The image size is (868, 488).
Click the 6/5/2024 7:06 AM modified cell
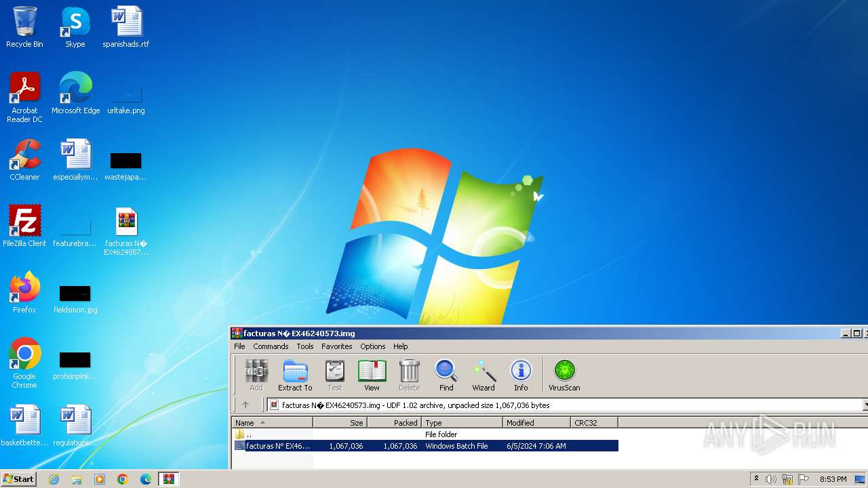click(x=536, y=446)
